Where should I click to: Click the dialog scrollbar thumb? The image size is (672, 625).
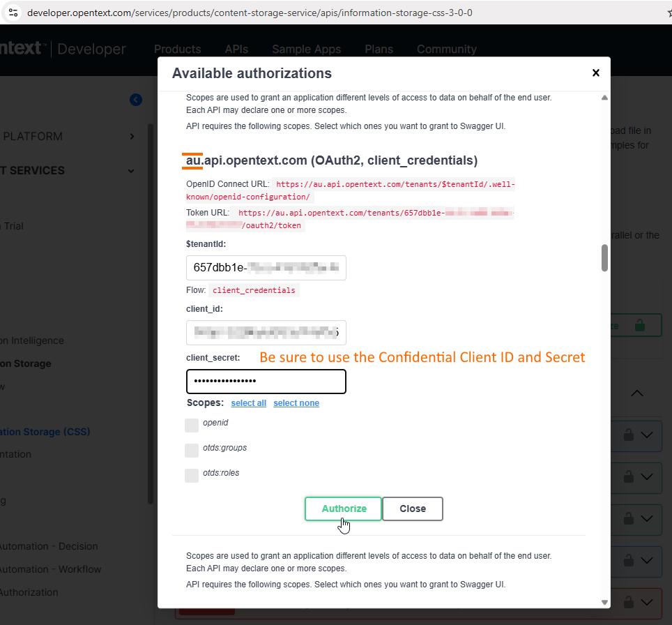coord(604,258)
